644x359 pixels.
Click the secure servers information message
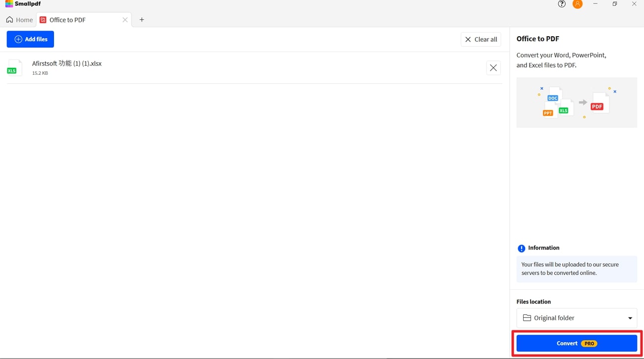[577, 269]
